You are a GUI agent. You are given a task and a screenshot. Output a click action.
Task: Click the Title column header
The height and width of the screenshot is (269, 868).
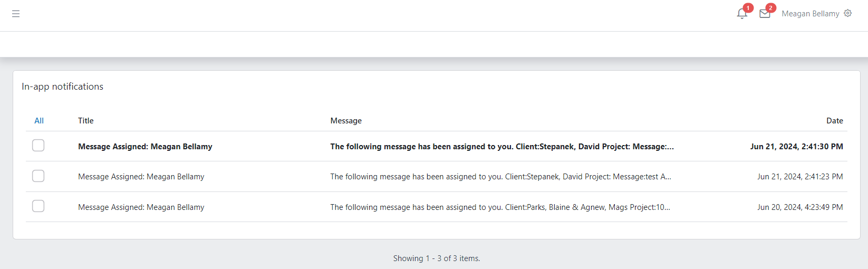pos(86,121)
